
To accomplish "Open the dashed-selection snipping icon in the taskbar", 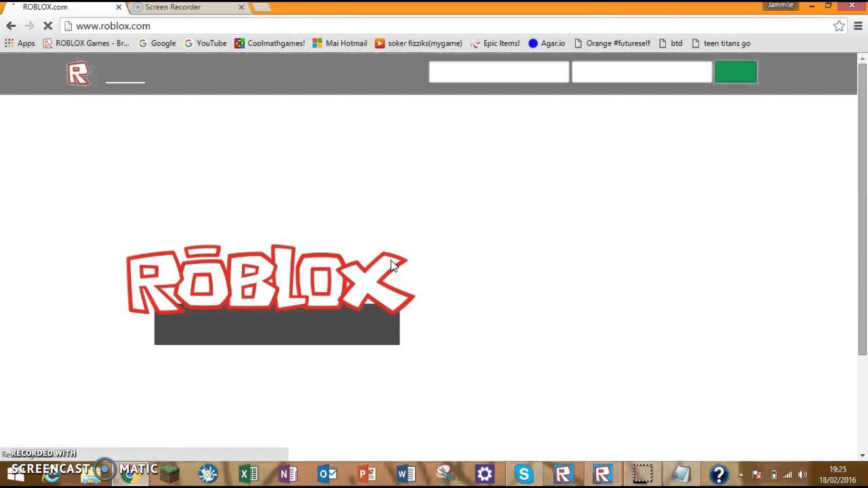I will [x=642, y=474].
